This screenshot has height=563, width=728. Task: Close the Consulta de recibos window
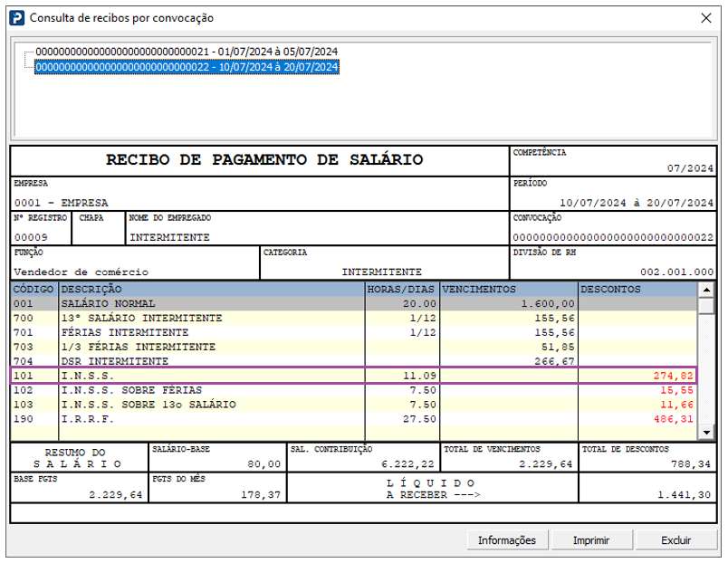tap(706, 18)
